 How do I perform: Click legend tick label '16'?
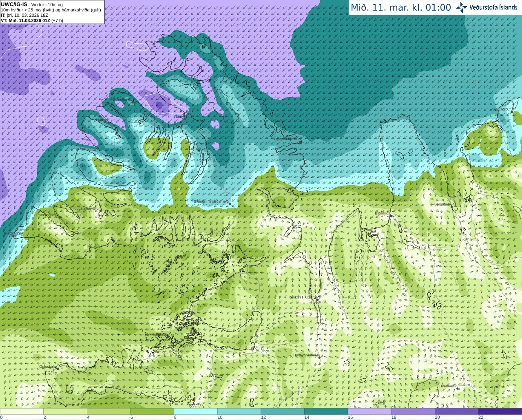coord(350,417)
